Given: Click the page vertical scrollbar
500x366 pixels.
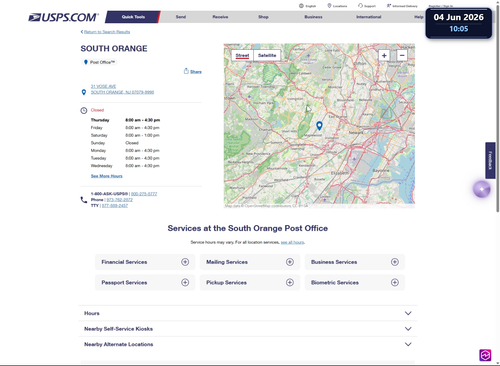Looking at the screenshot, I should pyautogui.click(x=497, y=110).
